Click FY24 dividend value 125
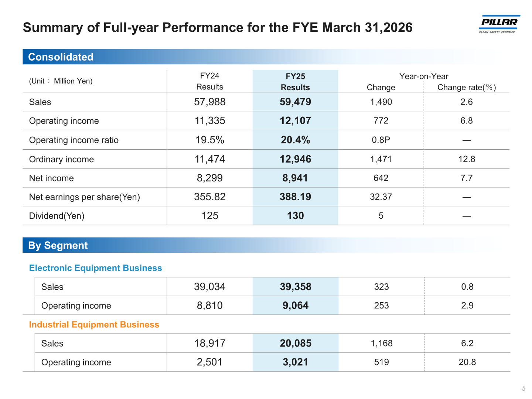The image size is (532, 399). tap(210, 216)
